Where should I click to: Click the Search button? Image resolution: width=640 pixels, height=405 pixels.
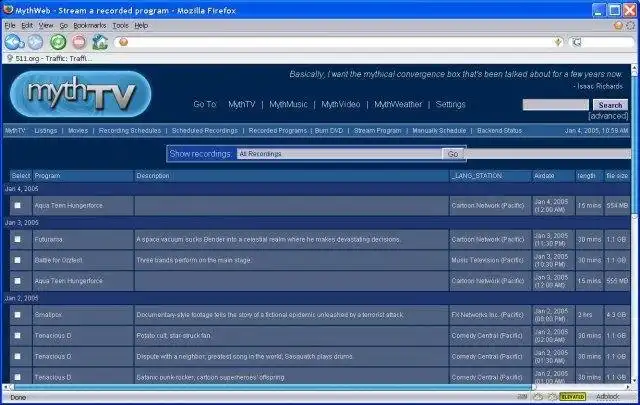[x=610, y=105]
